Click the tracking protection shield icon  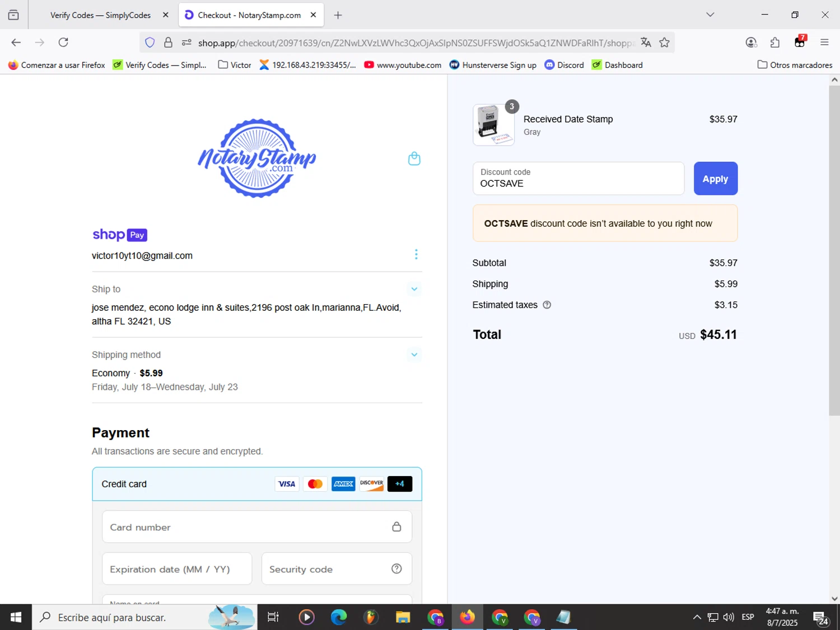coord(150,43)
